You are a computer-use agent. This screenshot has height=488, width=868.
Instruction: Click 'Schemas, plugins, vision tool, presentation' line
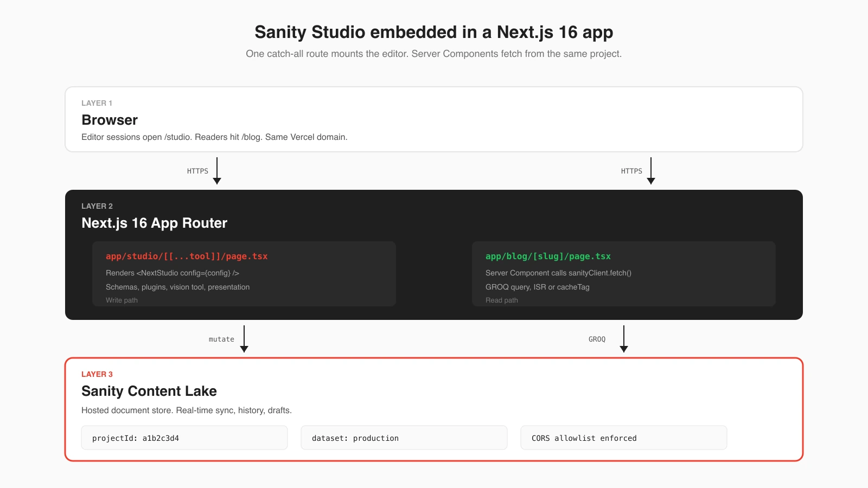(178, 287)
